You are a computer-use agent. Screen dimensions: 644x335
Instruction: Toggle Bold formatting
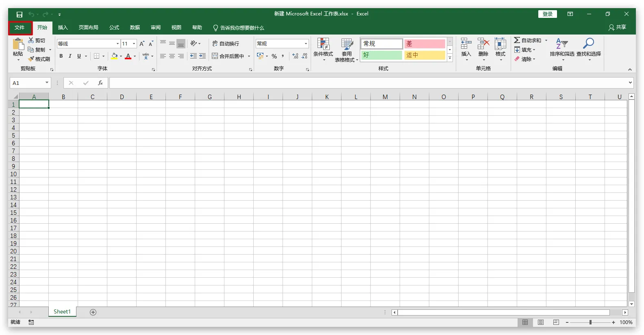pos(61,56)
